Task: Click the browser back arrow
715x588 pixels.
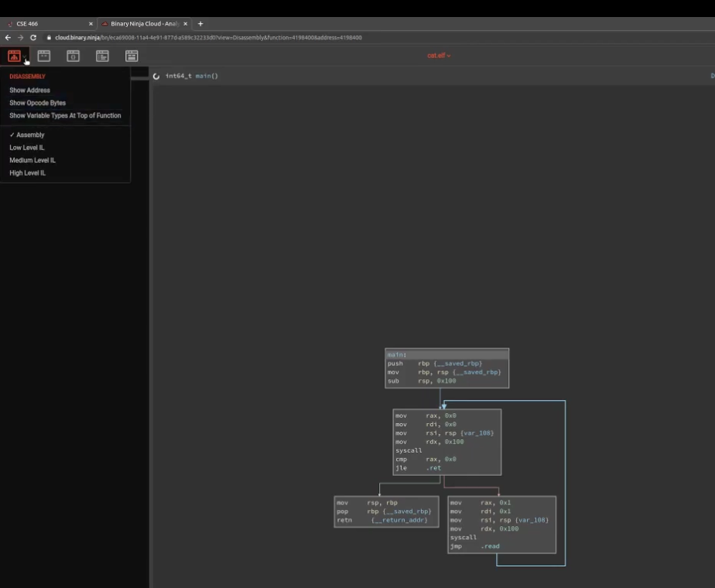Action: [9, 37]
